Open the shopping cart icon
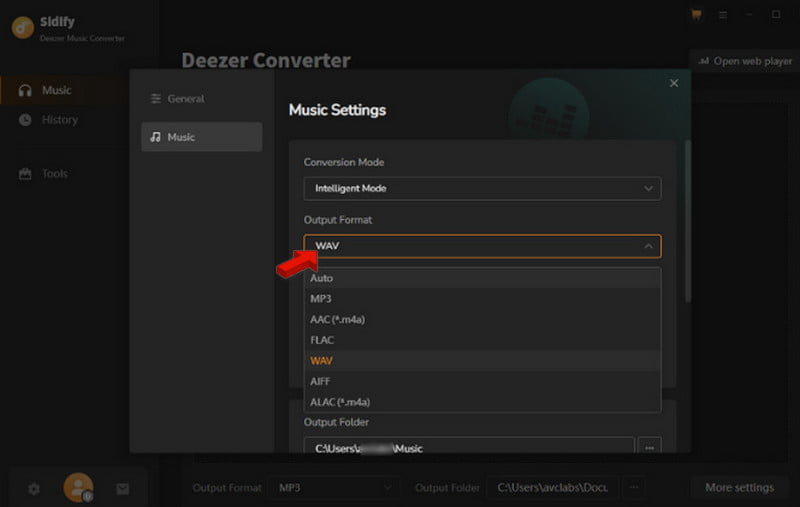800x507 pixels. pyautogui.click(x=696, y=15)
